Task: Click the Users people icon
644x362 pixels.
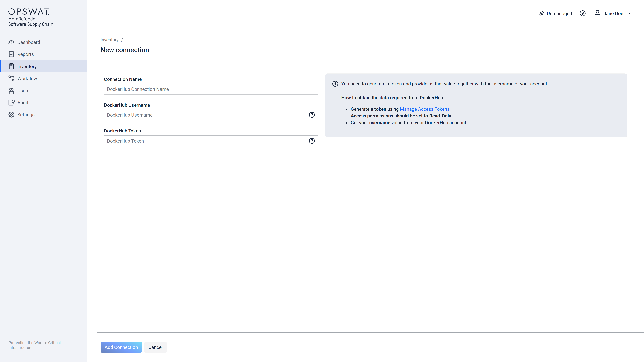Action: tap(11, 91)
